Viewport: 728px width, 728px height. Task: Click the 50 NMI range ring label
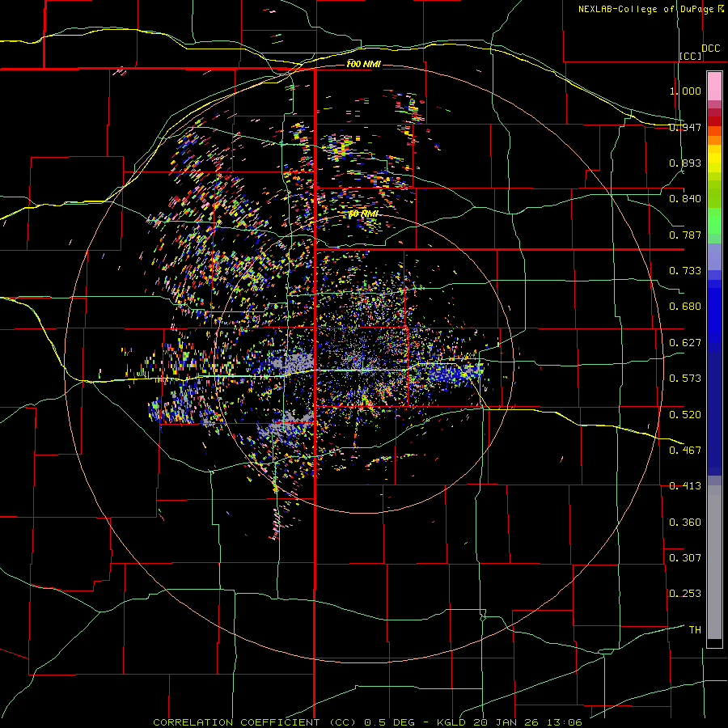pos(363,214)
